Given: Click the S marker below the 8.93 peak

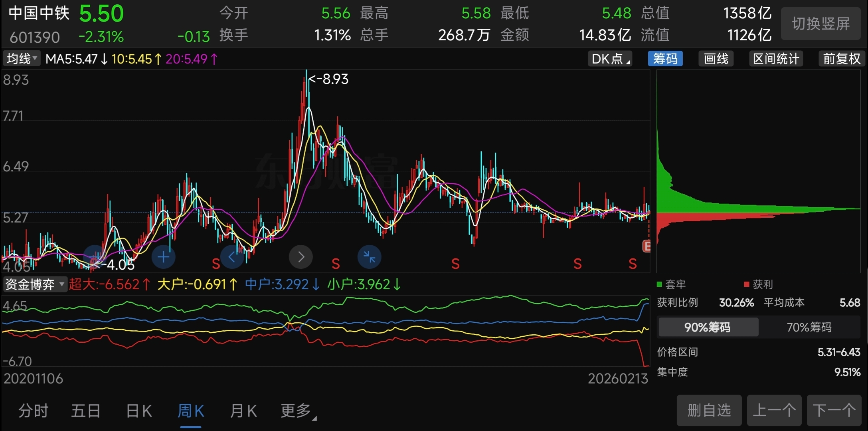Looking at the screenshot, I should (x=336, y=264).
